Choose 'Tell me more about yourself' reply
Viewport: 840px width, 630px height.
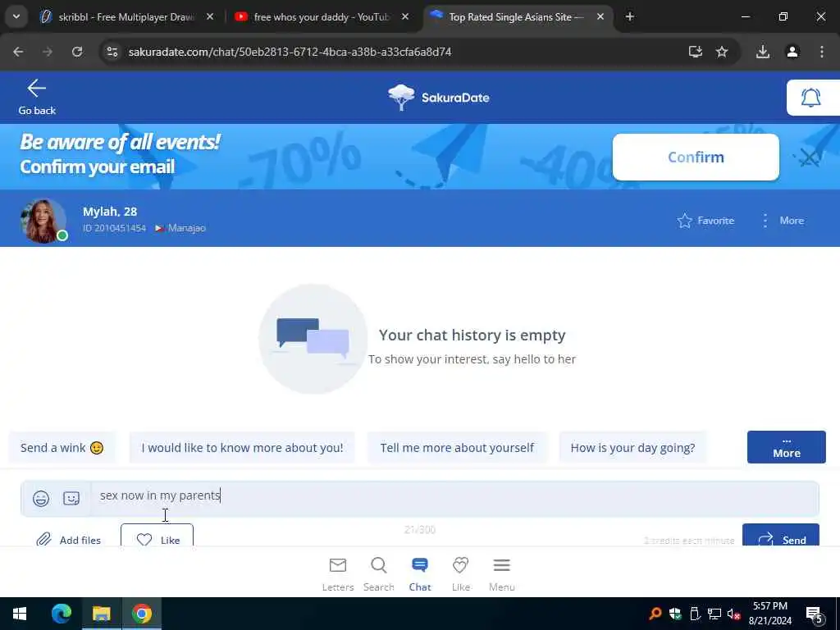coord(457,447)
